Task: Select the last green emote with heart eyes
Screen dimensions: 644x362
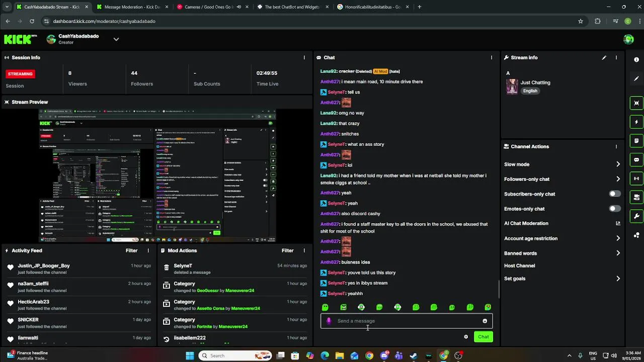Action: point(488,307)
